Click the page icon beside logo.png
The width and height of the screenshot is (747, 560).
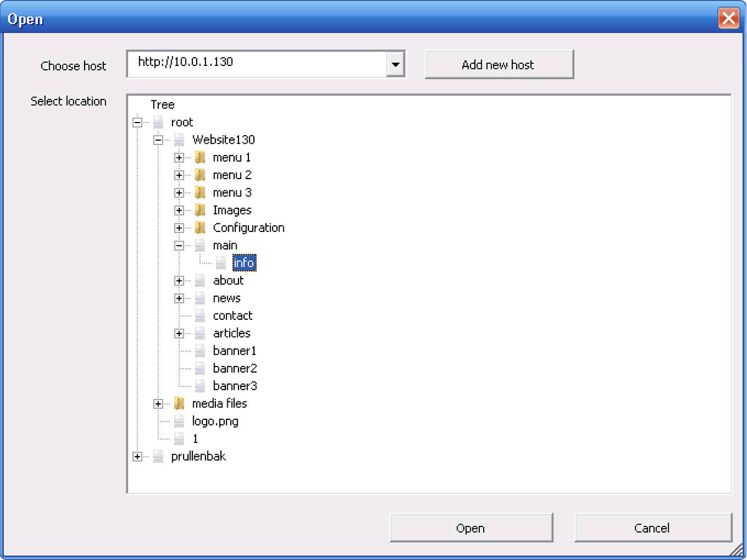179,421
